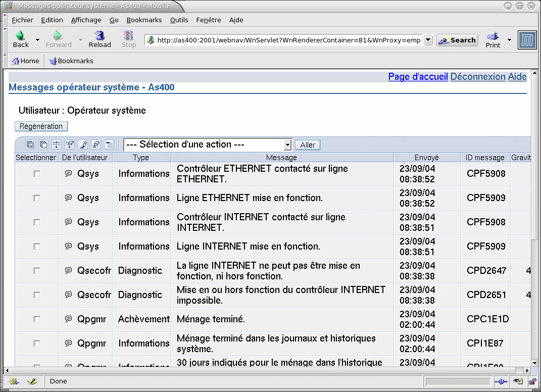Open the Composer icon in the status bar

point(32,381)
